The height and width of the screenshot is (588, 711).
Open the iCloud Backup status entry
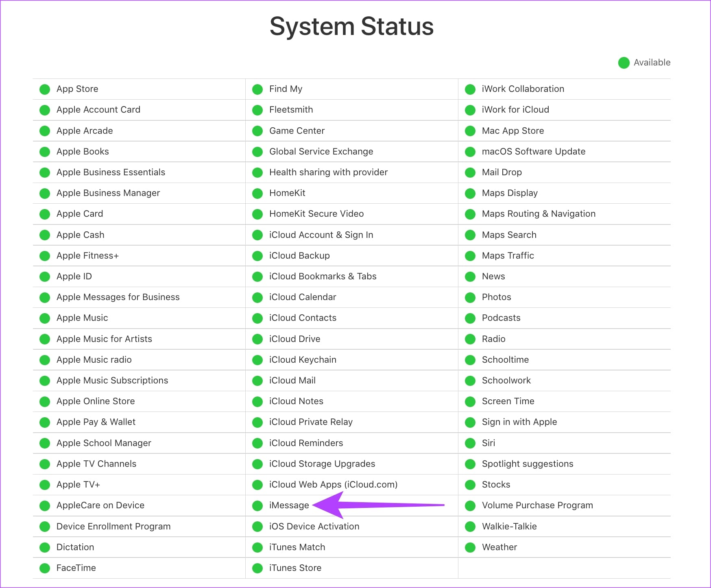tap(299, 256)
